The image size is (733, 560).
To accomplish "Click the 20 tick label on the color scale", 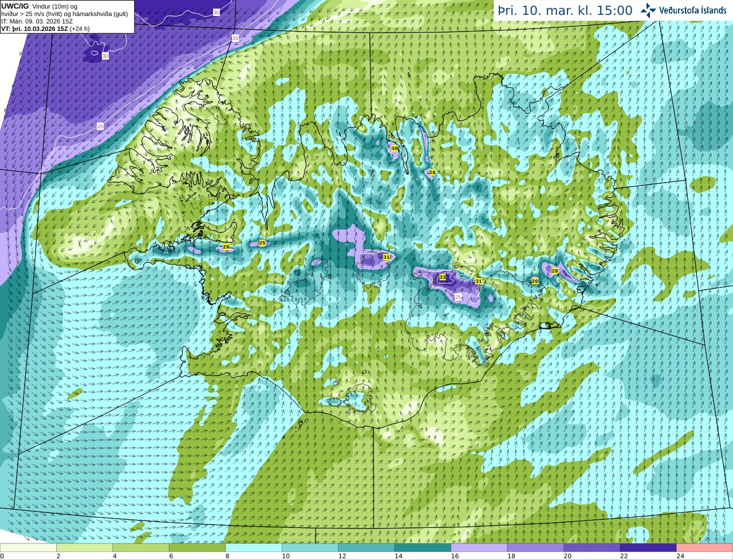I will coord(568,556).
